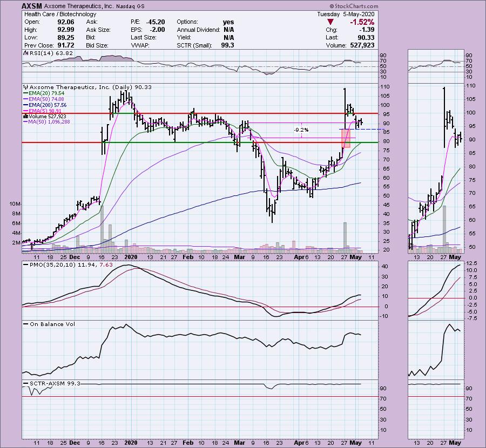Viewport: 486px width, 448px height.
Task: Click the SCTR (Small) value 99.3
Action: (x=227, y=45)
